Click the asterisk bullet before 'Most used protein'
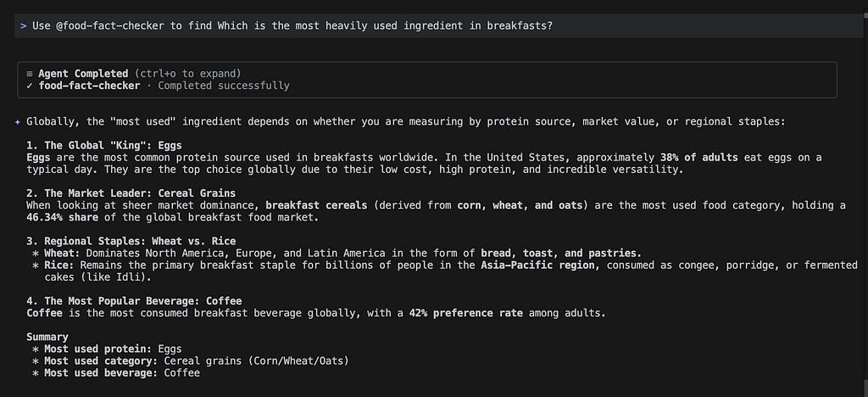Viewport: 868px width, 397px height. [x=36, y=349]
